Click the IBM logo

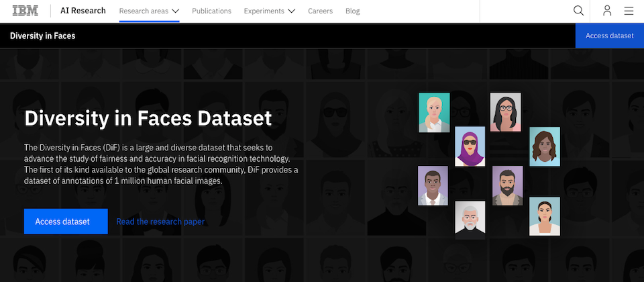25,11
